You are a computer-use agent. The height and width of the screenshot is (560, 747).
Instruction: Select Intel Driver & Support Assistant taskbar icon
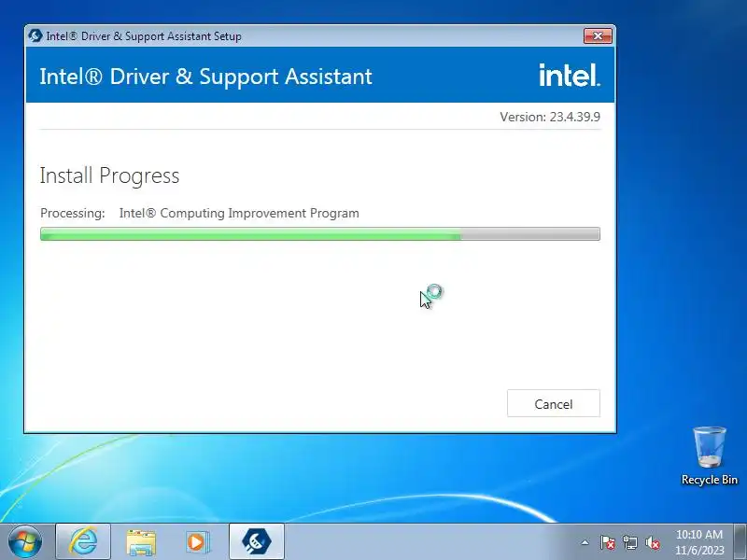[x=256, y=541]
